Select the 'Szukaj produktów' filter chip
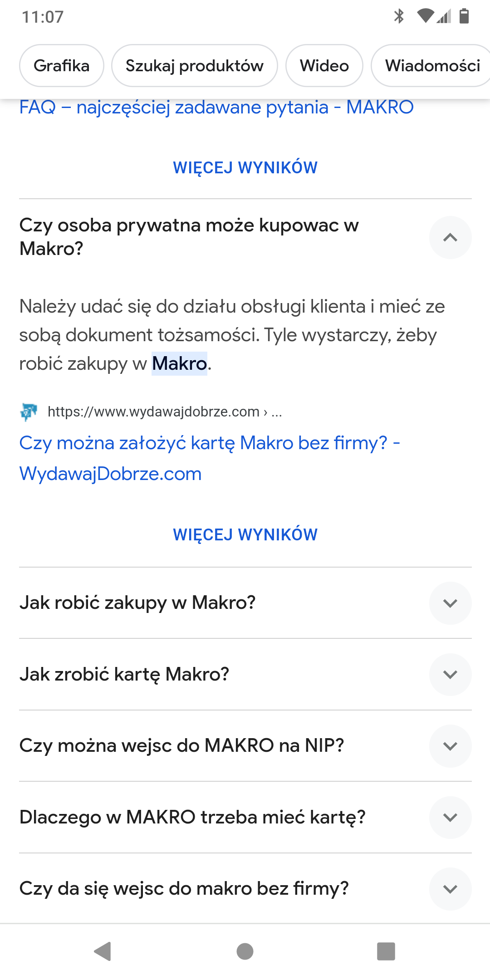 (x=194, y=66)
